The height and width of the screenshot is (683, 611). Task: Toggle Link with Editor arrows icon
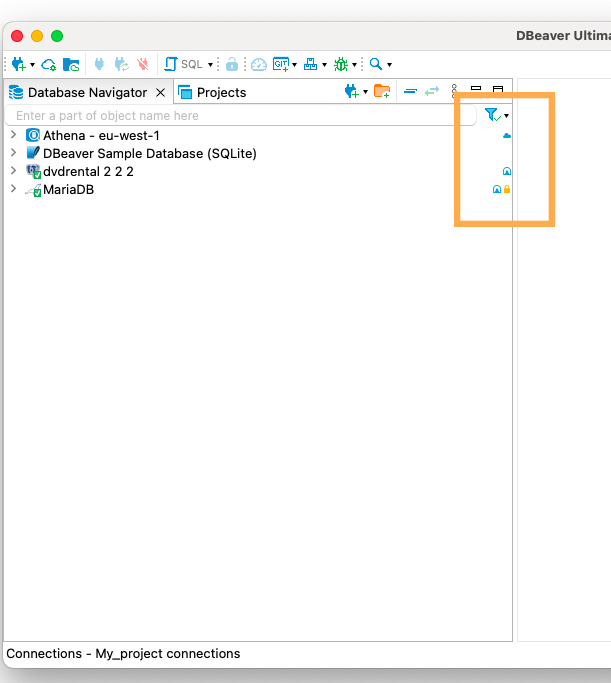coord(432,91)
